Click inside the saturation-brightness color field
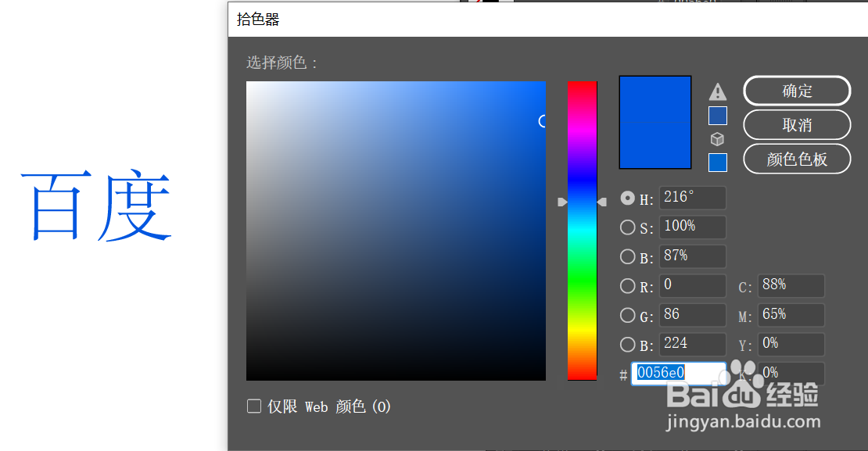 click(x=396, y=231)
